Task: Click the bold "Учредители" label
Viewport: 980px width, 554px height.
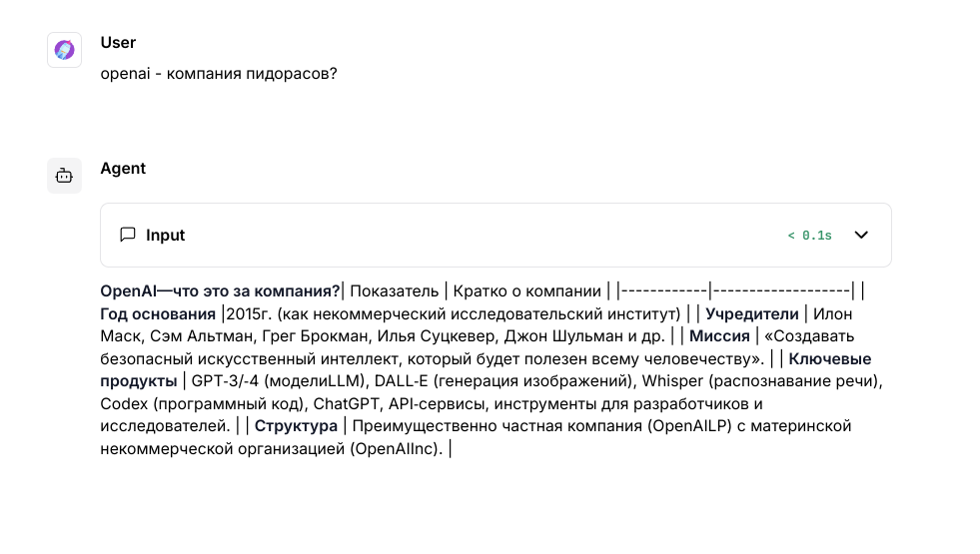Action: coord(752,314)
